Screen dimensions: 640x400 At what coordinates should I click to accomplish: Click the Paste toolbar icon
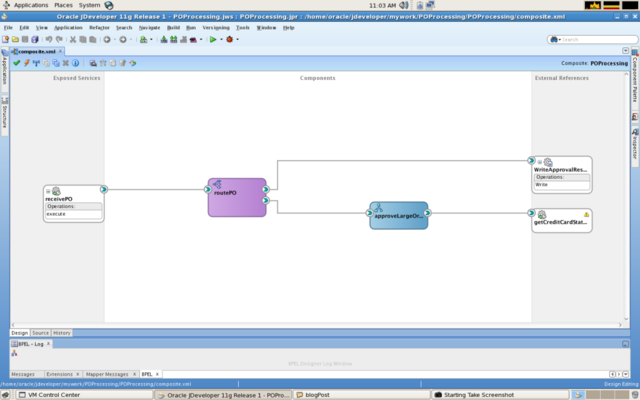tap(93, 40)
